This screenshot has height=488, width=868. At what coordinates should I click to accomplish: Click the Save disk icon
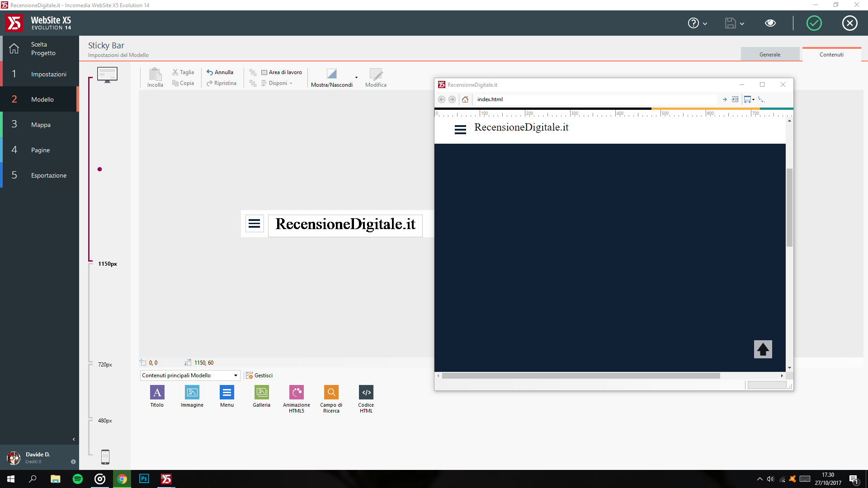pyautogui.click(x=730, y=23)
